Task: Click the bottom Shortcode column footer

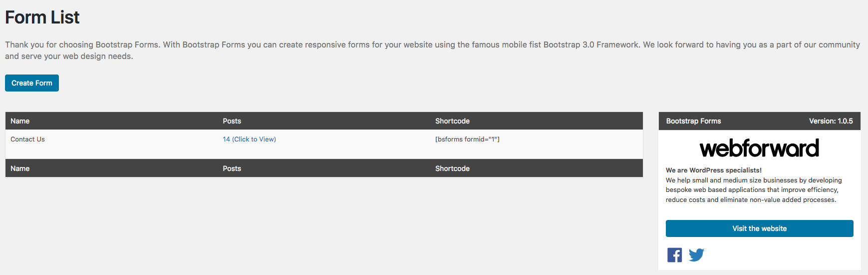Action: (452, 168)
